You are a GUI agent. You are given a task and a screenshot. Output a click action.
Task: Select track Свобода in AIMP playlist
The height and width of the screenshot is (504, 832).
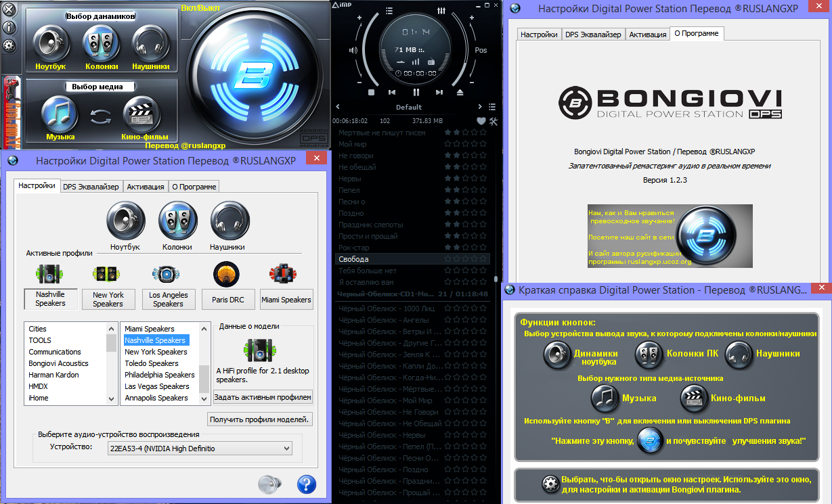click(412, 259)
